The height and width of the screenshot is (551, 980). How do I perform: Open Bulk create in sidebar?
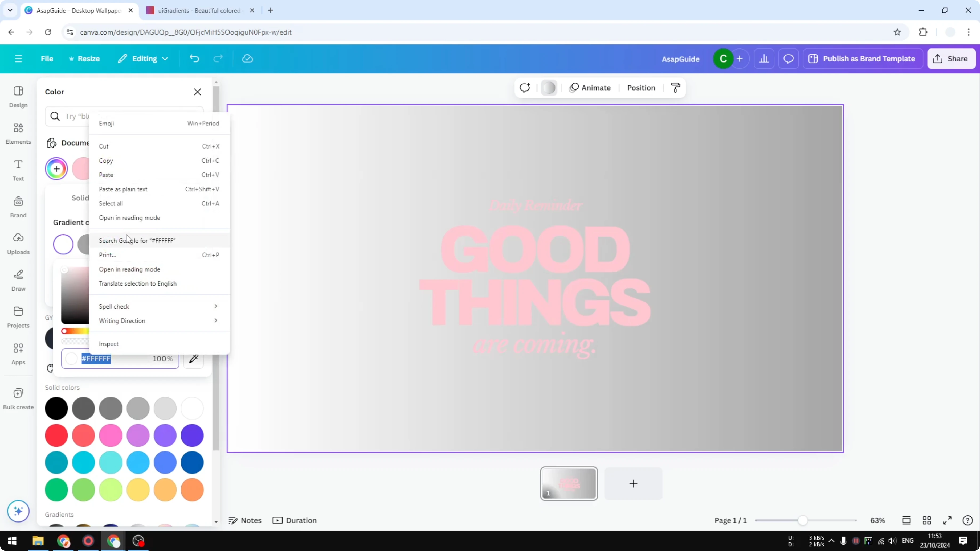(x=18, y=398)
